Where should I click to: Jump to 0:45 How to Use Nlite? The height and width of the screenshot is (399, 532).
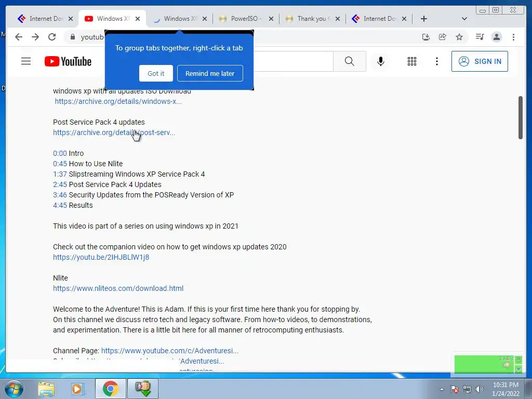point(60,164)
